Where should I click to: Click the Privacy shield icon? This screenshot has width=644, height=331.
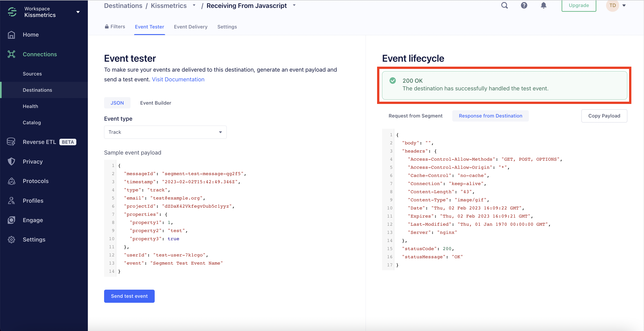tap(11, 161)
